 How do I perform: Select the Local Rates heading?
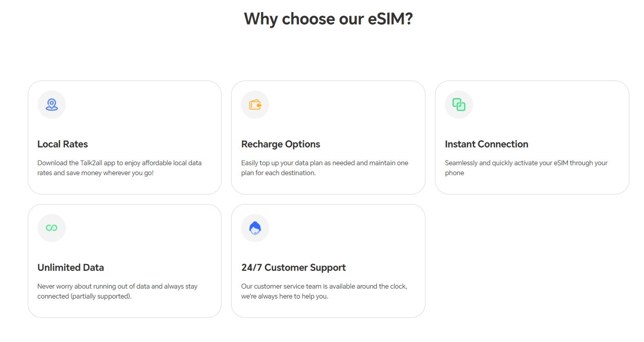[x=63, y=144]
